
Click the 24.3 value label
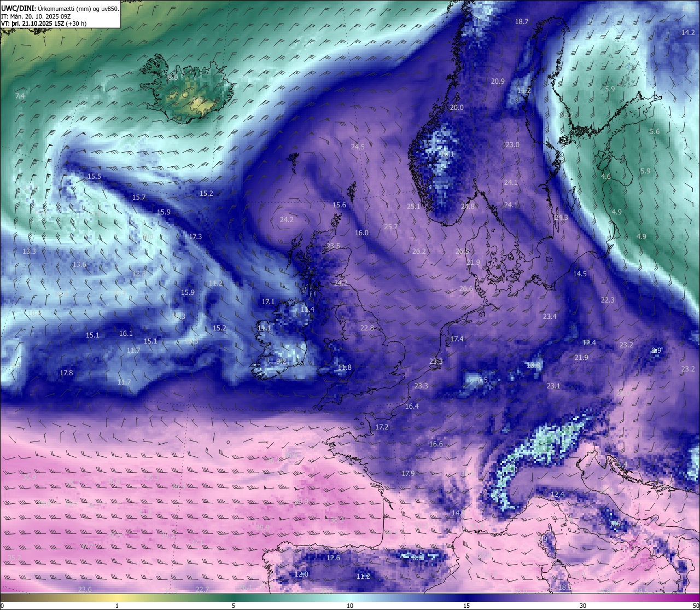(561, 218)
